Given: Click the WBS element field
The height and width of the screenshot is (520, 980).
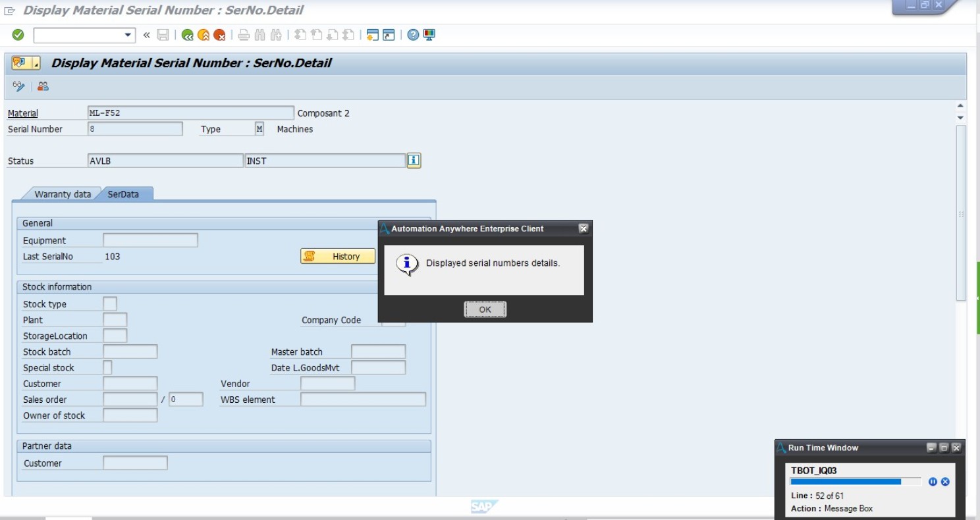Looking at the screenshot, I should coord(363,399).
